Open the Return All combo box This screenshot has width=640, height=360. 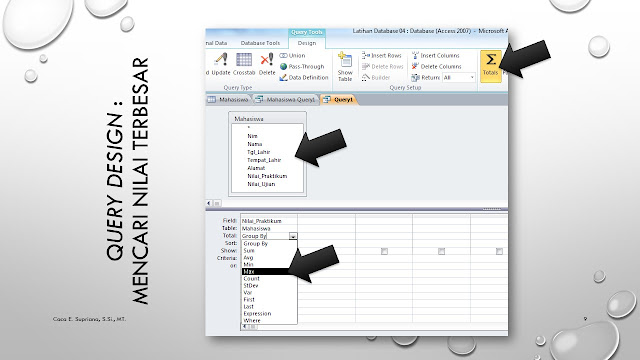pos(459,78)
